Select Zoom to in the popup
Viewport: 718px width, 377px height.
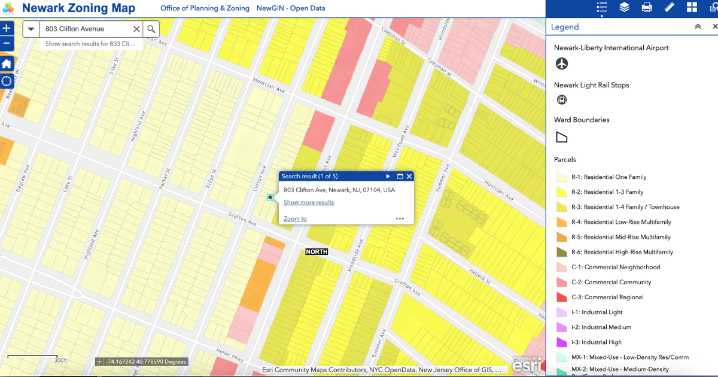coord(295,219)
